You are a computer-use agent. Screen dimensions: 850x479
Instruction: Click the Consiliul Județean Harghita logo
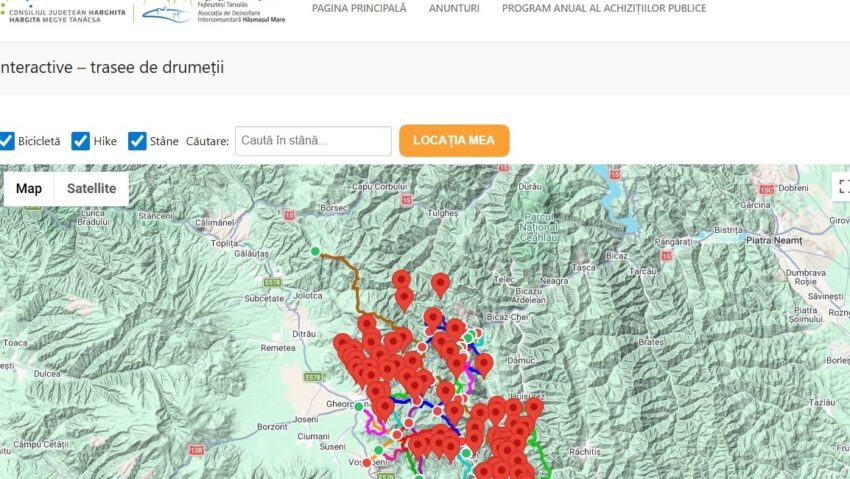click(63, 12)
